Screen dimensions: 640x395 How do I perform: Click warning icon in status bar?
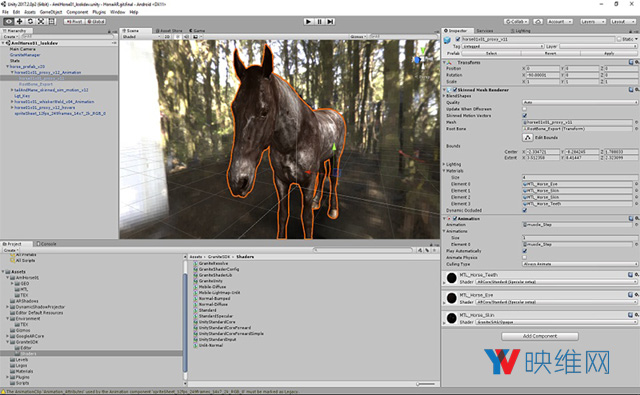pos(3,392)
